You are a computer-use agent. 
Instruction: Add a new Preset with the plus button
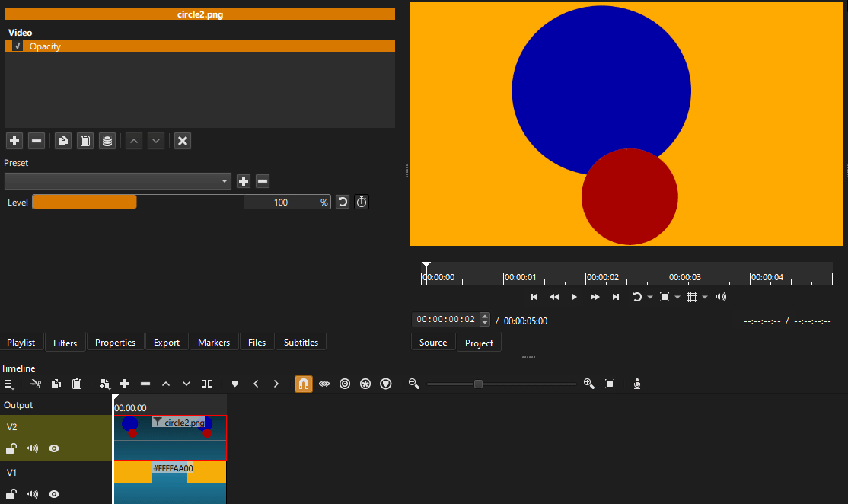pos(243,181)
